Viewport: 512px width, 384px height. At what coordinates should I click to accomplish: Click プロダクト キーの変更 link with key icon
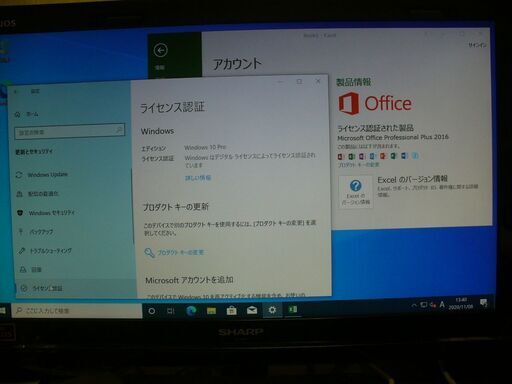point(174,252)
